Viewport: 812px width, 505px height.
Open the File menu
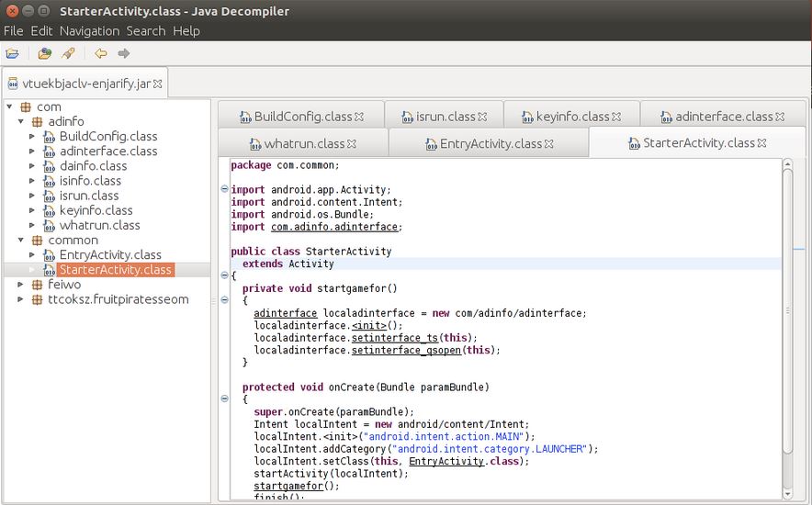[x=14, y=31]
